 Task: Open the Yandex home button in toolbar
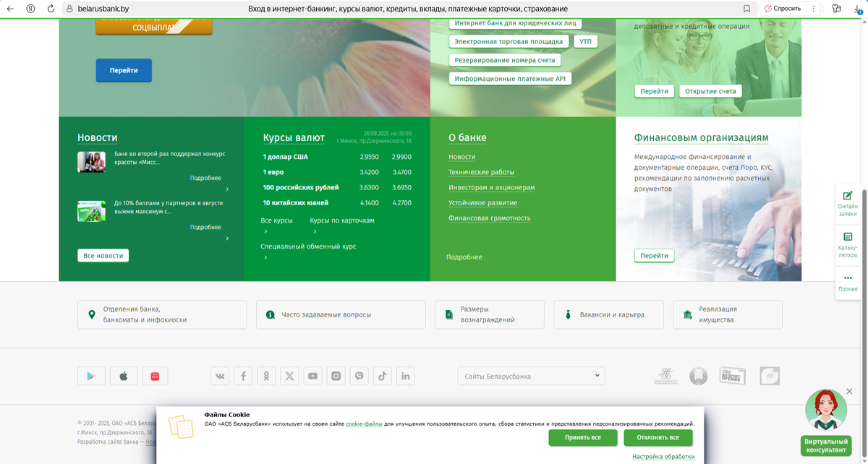tap(30, 9)
